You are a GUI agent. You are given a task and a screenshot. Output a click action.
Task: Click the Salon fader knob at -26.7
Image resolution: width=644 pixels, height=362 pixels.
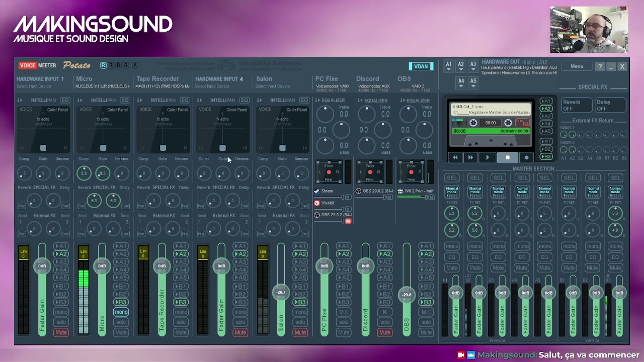(281, 292)
